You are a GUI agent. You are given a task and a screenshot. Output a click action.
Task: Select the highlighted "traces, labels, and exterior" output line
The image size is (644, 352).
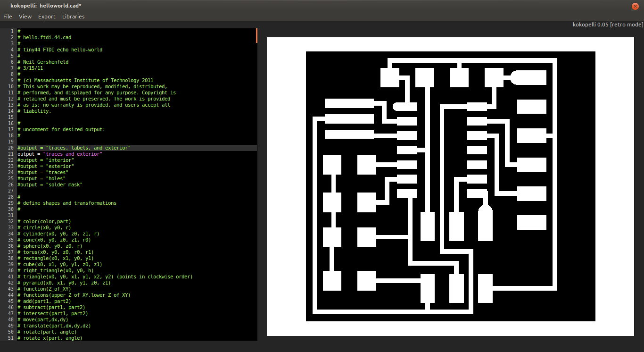click(x=74, y=148)
